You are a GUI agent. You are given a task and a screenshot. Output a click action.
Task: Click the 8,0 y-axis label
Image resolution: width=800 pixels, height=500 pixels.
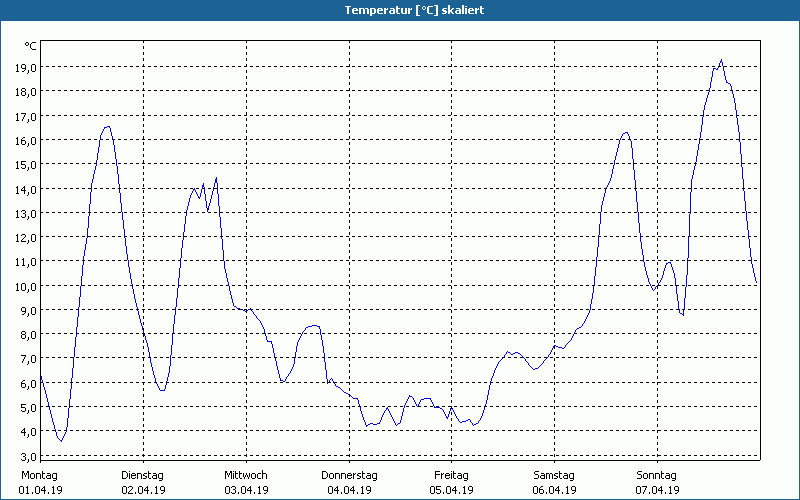28,335
